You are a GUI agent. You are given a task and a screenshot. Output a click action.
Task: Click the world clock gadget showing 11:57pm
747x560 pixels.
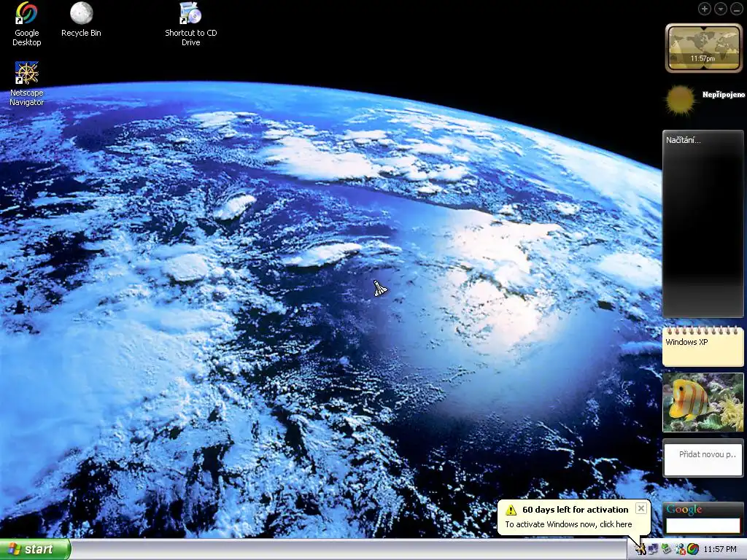[x=704, y=47]
